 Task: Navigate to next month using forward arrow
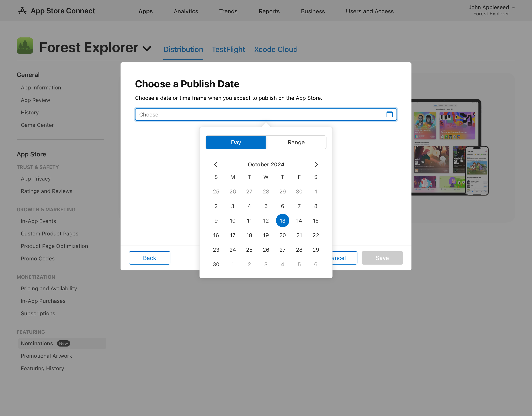coord(316,164)
